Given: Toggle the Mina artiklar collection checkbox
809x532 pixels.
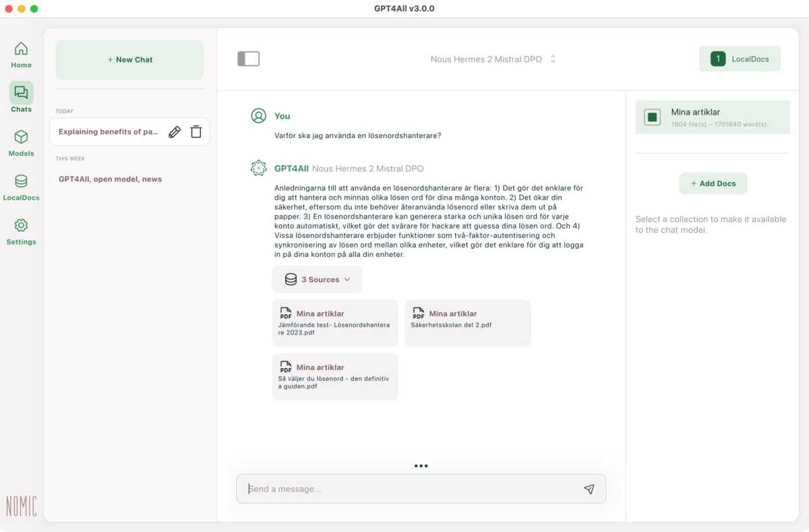Looking at the screenshot, I should pyautogui.click(x=652, y=117).
